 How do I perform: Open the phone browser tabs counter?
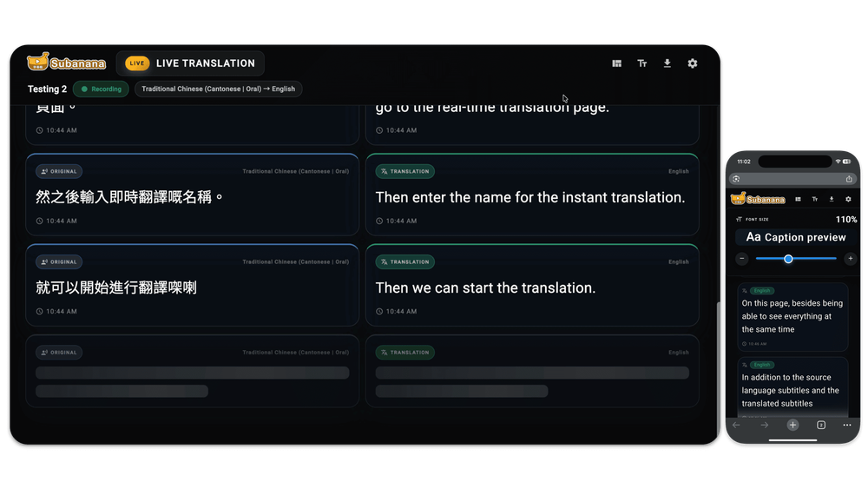[820, 425]
